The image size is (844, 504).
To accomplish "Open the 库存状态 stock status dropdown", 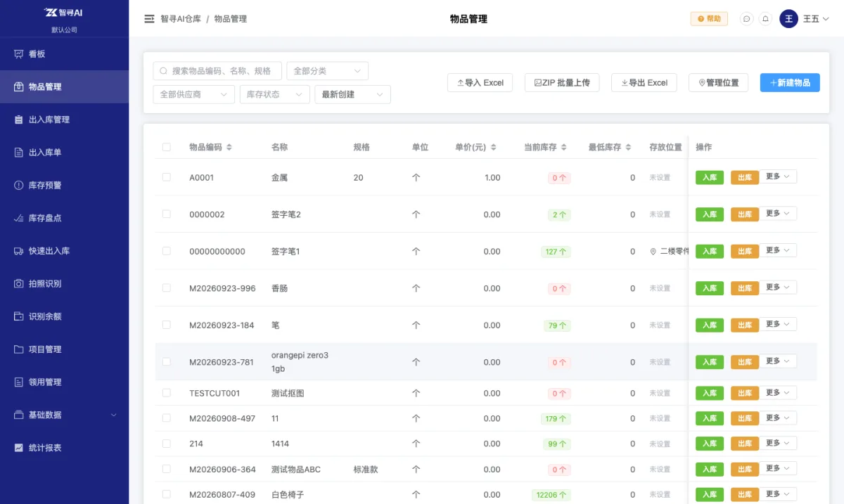I will (274, 94).
